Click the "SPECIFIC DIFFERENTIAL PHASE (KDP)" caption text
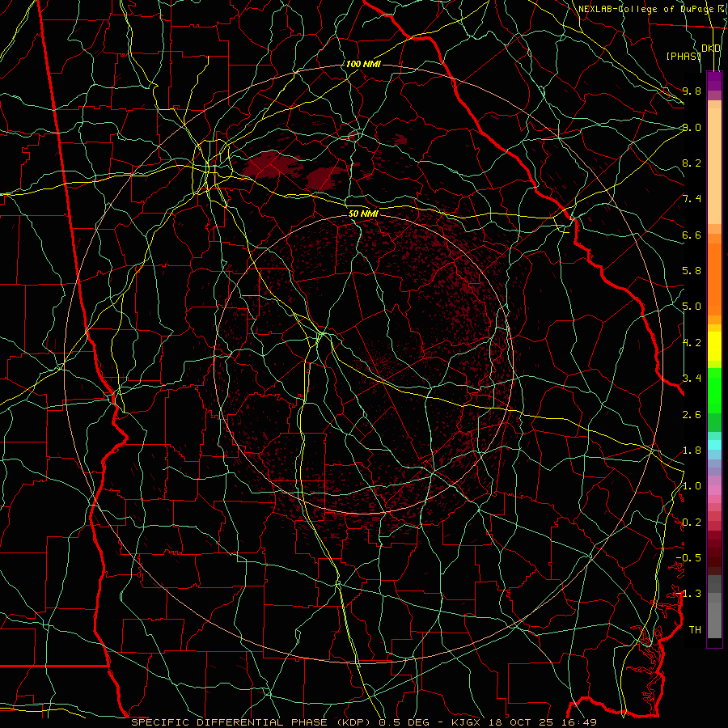The image size is (728, 728). click(x=253, y=722)
